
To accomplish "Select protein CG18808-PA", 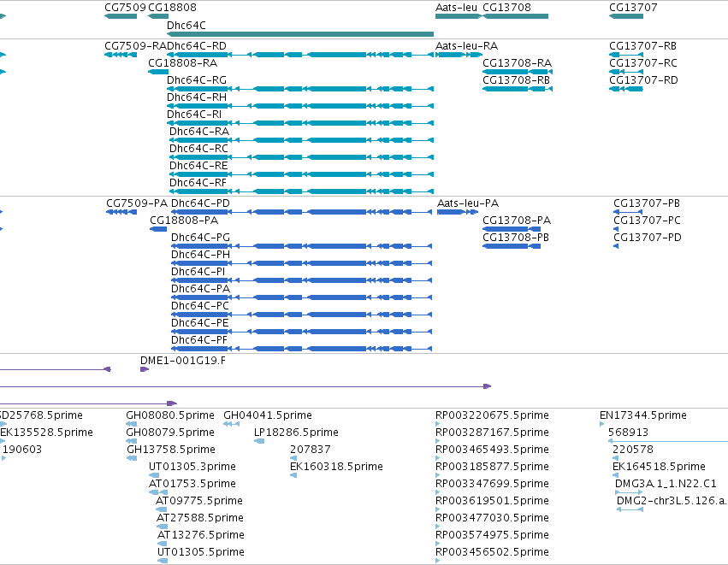I will coord(184,221).
